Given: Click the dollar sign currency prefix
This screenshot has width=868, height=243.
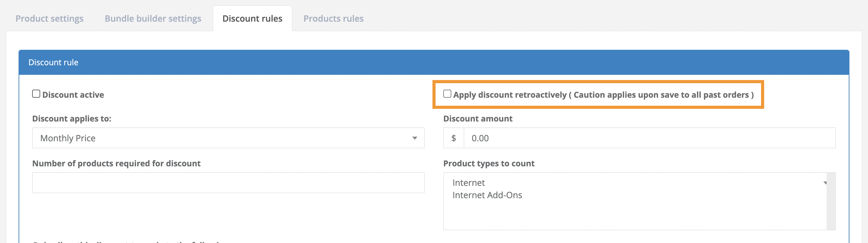Looking at the screenshot, I should pos(453,138).
